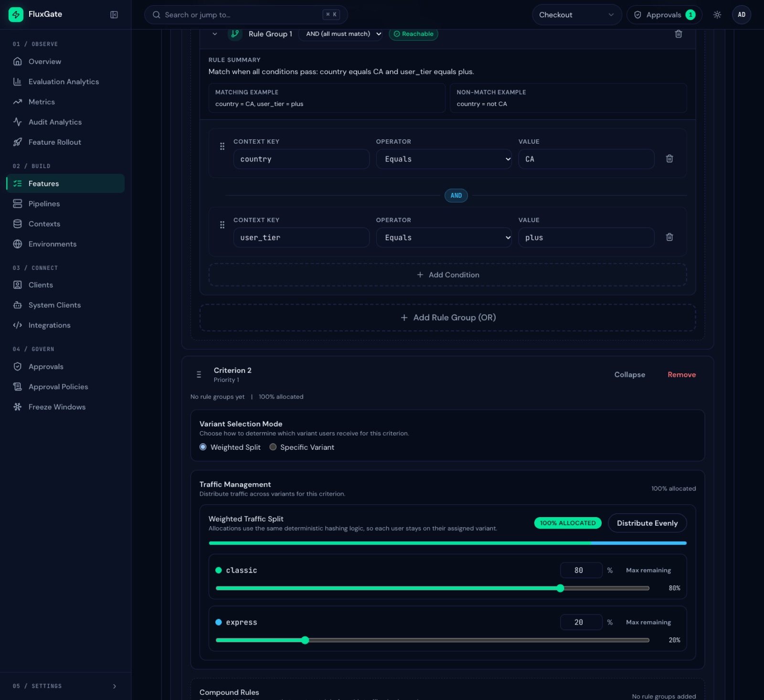Screen dimensions: 764x700
Task: Click the FluxGate lightning logo icon
Action: pyautogui.click(x=16, y=14)
